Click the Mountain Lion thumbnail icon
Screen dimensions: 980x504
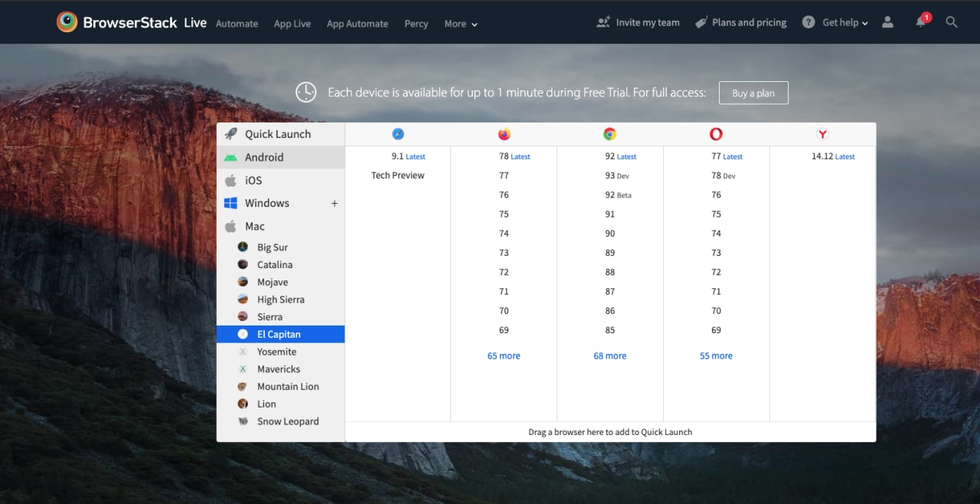(243, 386)
